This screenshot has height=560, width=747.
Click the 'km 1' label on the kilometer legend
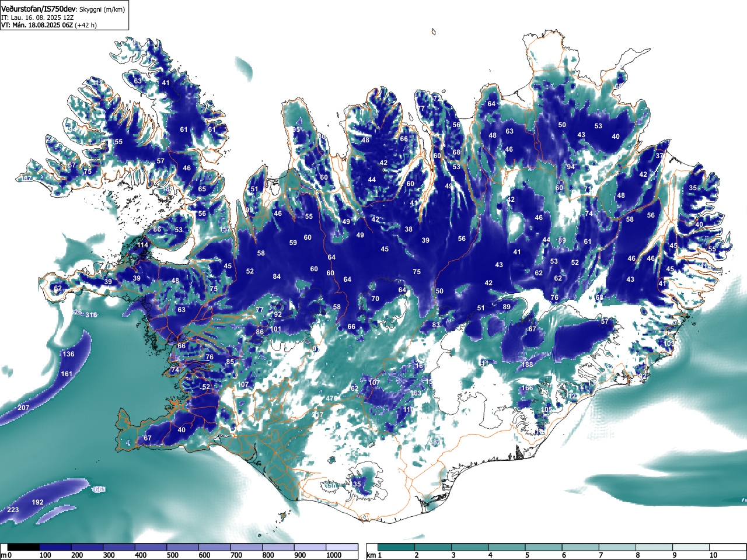click(374, 555)
